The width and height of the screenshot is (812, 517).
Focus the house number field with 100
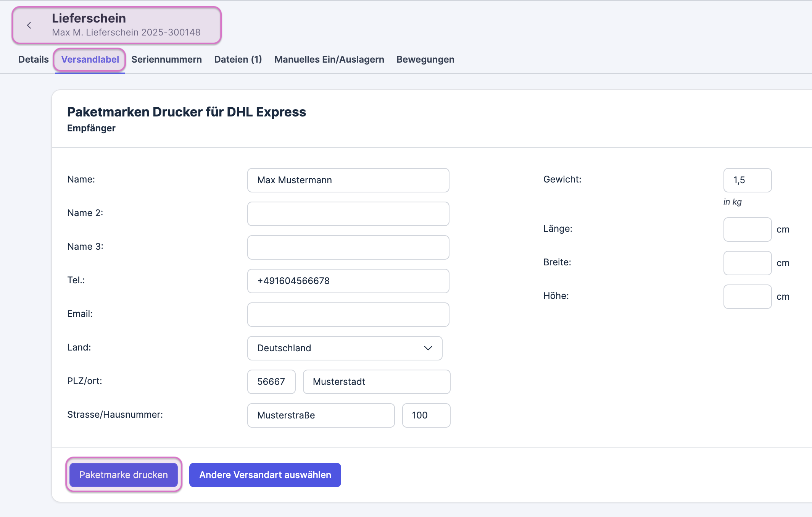426,415
